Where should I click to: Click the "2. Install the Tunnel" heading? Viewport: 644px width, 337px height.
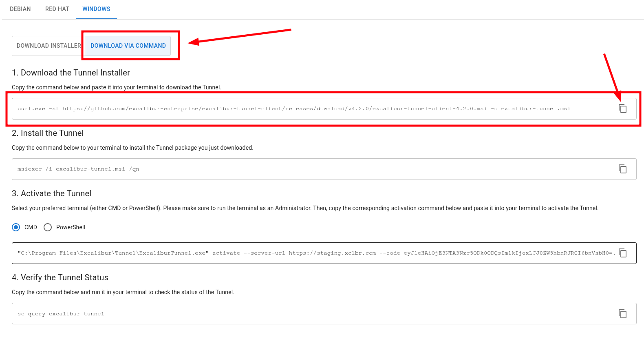click(48, 133)
